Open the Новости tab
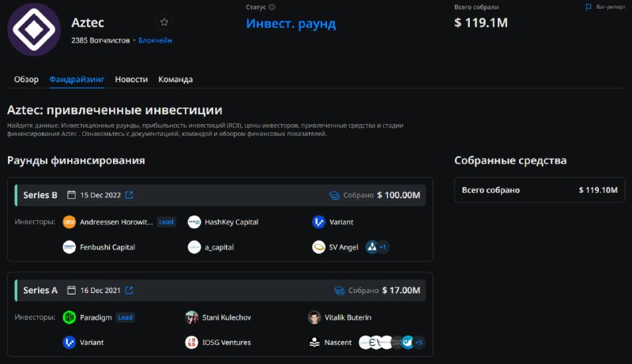The height and width of the screenshot is (364, 632). click(x=131, y=79)
